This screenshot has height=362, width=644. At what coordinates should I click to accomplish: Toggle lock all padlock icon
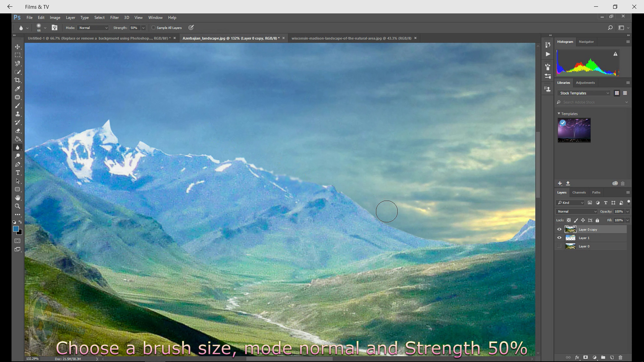597,220
